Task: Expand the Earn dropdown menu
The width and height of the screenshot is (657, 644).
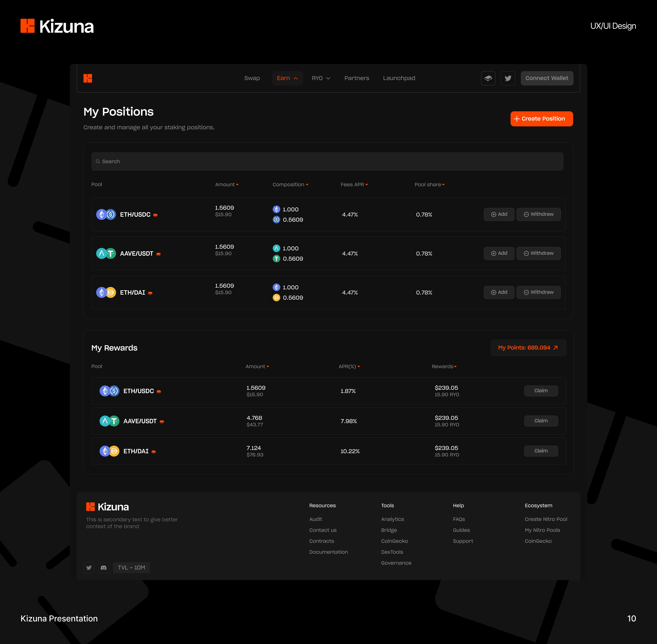Action: 287,78
